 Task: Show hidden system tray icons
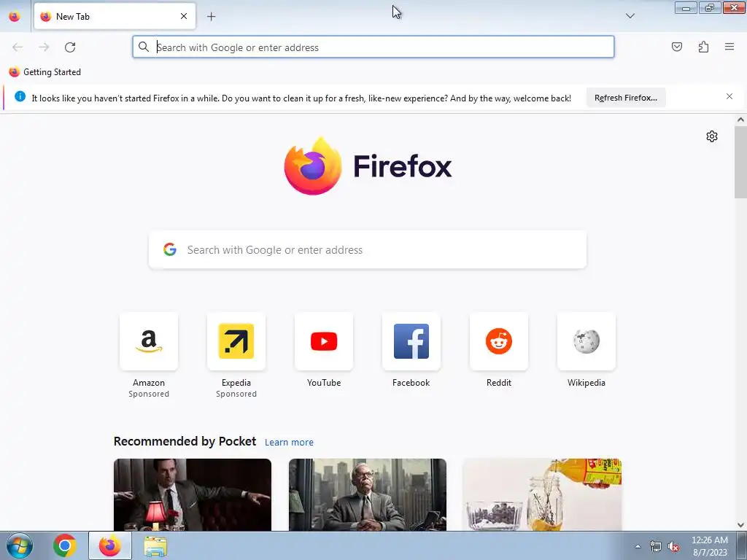pyautogui.click(x=638, y=546)
